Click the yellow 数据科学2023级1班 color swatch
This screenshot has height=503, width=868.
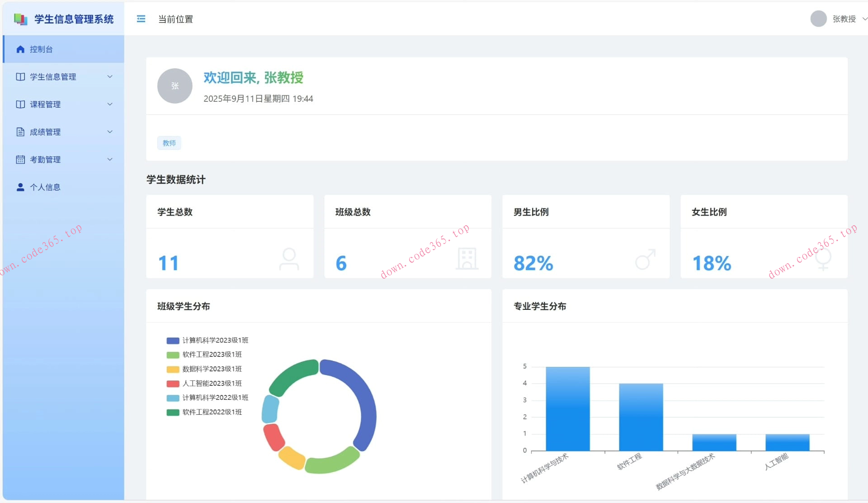(173, 369)
